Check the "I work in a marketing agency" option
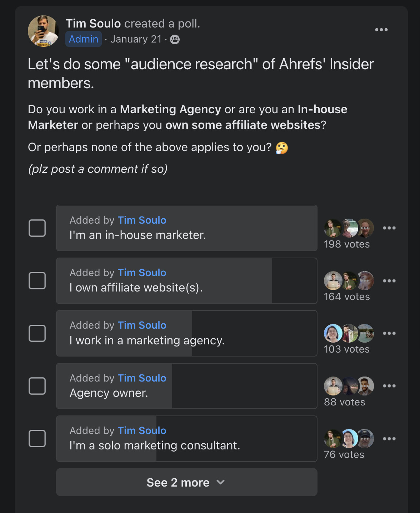 click(37, 333)
